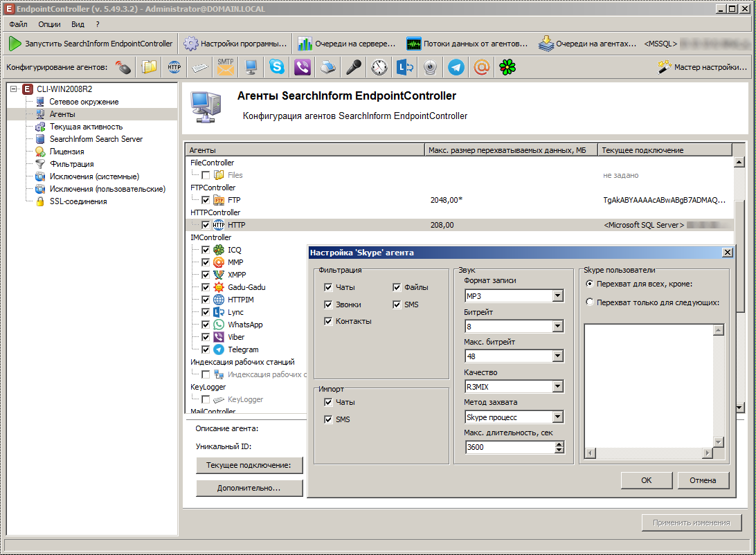The image size is (756, 555).
Task: Open the Вид menu
Action: (x=78, y=24)
